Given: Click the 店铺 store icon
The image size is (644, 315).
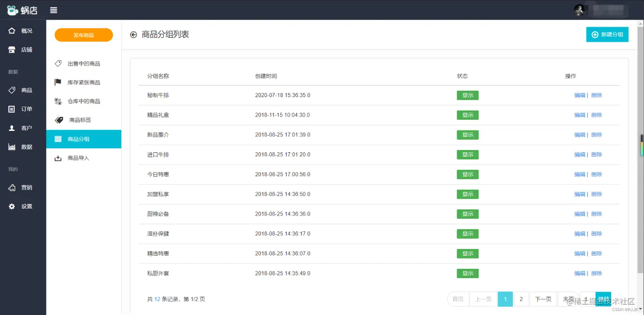Looking at the screenshot, I should pyautogui.click(x=12, y=49).
